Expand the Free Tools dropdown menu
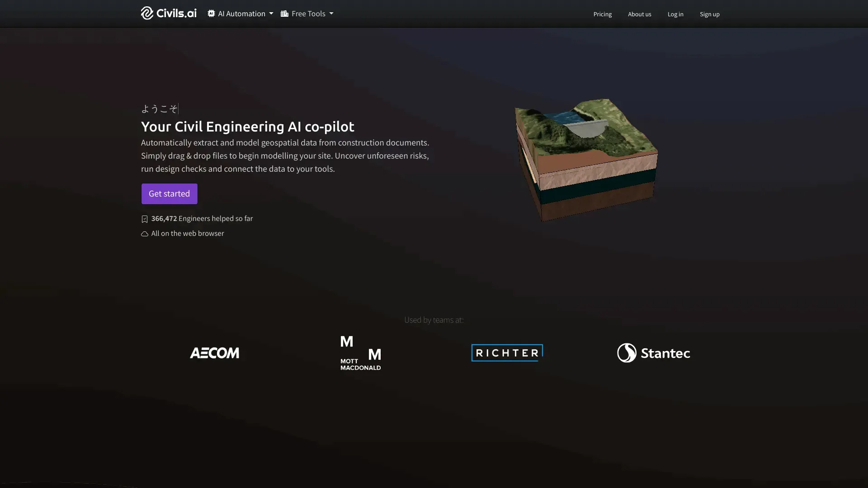Screen dimensions: 868x488 [x=307, y=14]
